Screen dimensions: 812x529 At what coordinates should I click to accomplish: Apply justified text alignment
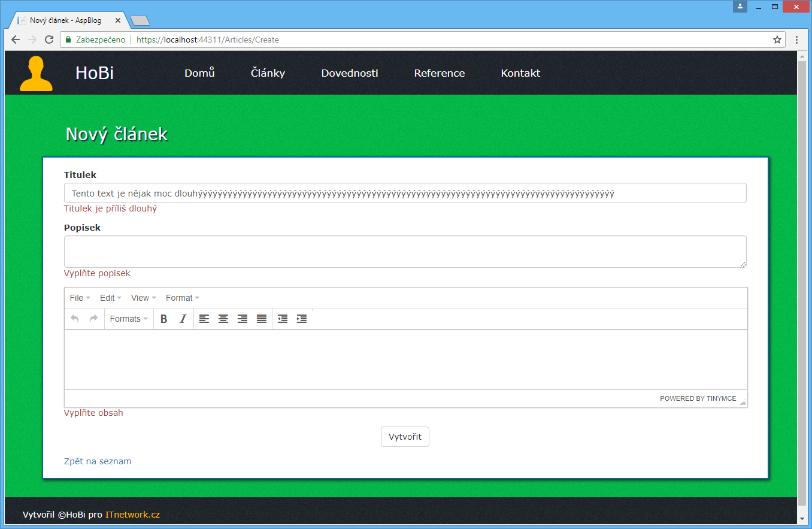(x=261, y=318)
